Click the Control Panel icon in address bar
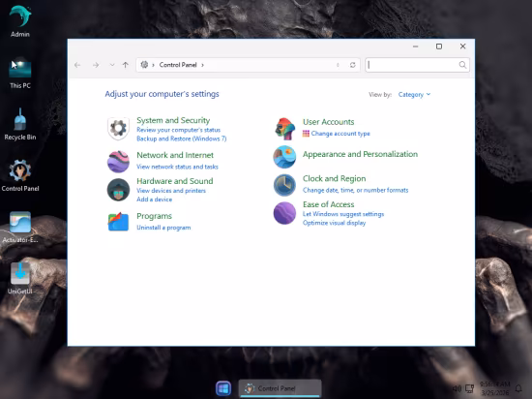Viewport: 532px width, 399px height. tap(144, 65)
